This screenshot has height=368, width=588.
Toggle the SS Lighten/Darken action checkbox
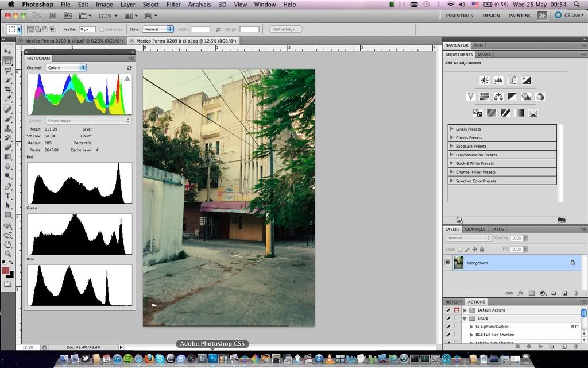448,327
